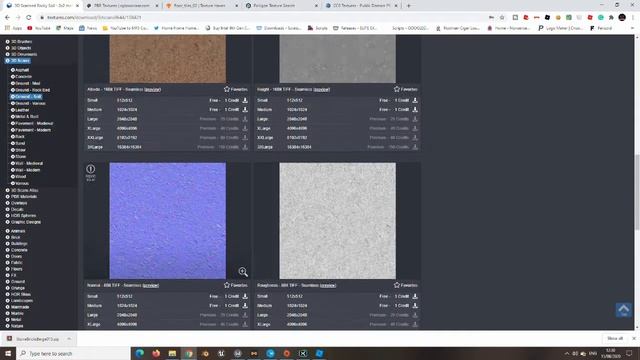The height and width of the screenshot is (360, 640).
Task: Download Small 512x512 Roughness texture
Action: (x=415, y=296)
